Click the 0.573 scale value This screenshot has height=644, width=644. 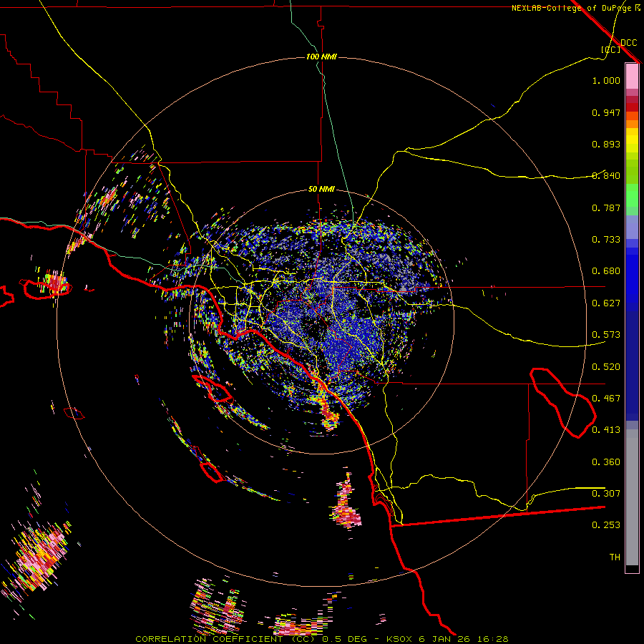[606, 335]
